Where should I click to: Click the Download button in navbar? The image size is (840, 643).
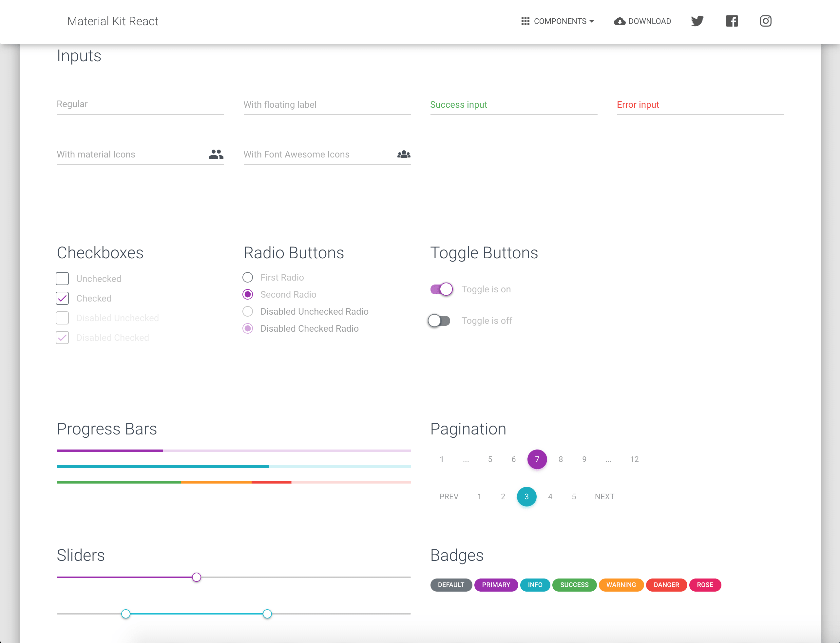click(x=642, y=21)
